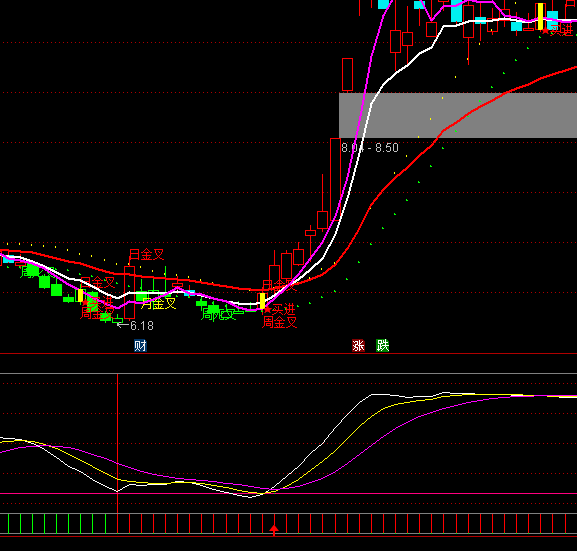Click the red up arrow on bottom bar
Viewport: 577px width, 551px height.
274,530
